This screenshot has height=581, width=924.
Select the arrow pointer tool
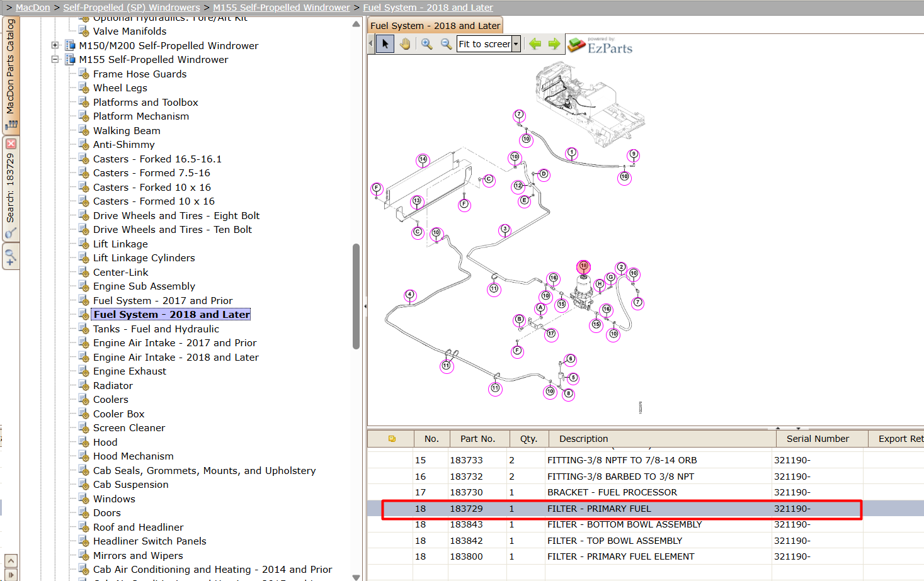pos(385,44)
